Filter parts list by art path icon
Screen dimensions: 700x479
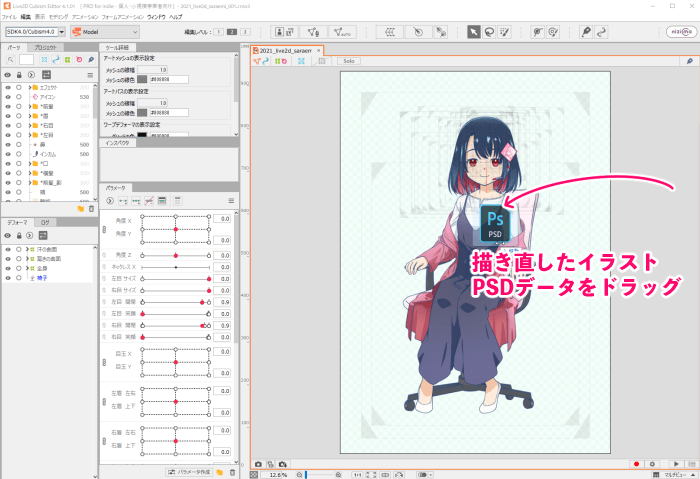click(x=56, y=59)
